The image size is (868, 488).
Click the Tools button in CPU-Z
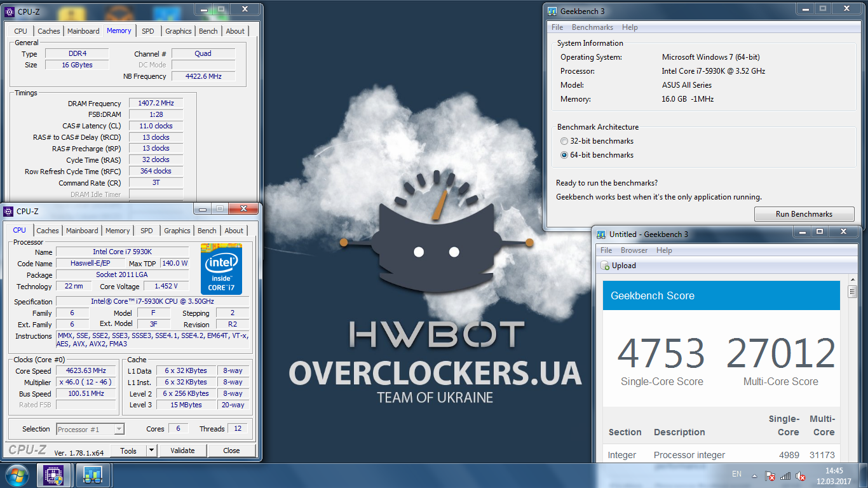[128, 451]
